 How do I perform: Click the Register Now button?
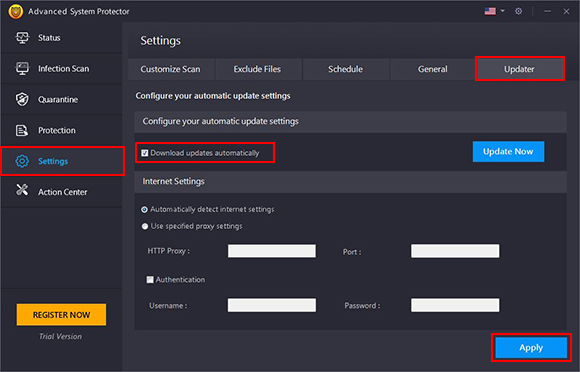tap(61, 315)
